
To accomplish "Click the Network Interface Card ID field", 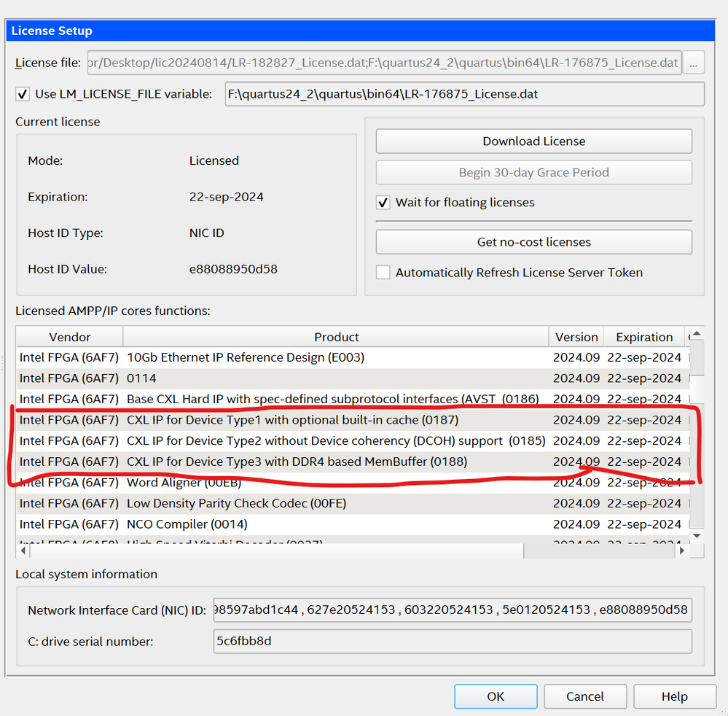I will coord(453,610).
